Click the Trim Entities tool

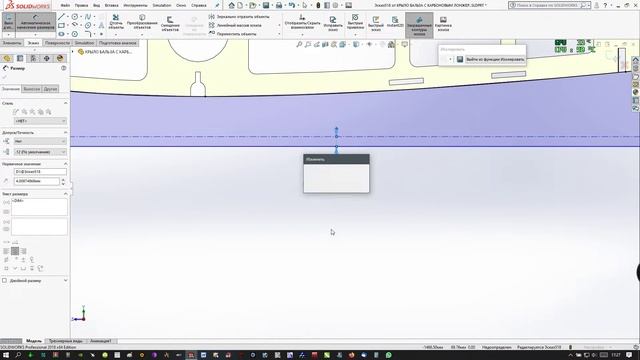coord(116,22)
